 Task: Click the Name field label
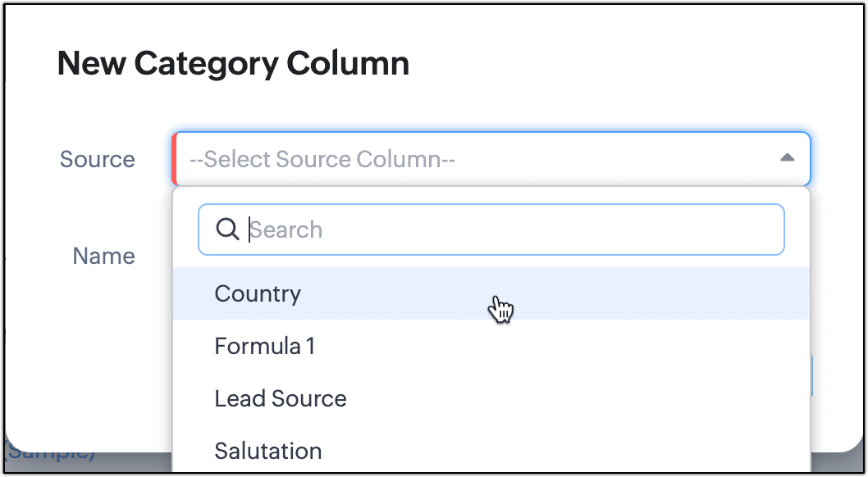pyautogui.click(x=103, y=256)
